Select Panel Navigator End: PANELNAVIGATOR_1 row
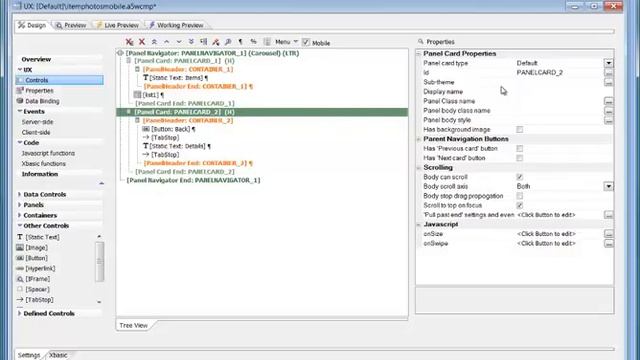This screenshot has width=640, height=360. tap(193, 180)
